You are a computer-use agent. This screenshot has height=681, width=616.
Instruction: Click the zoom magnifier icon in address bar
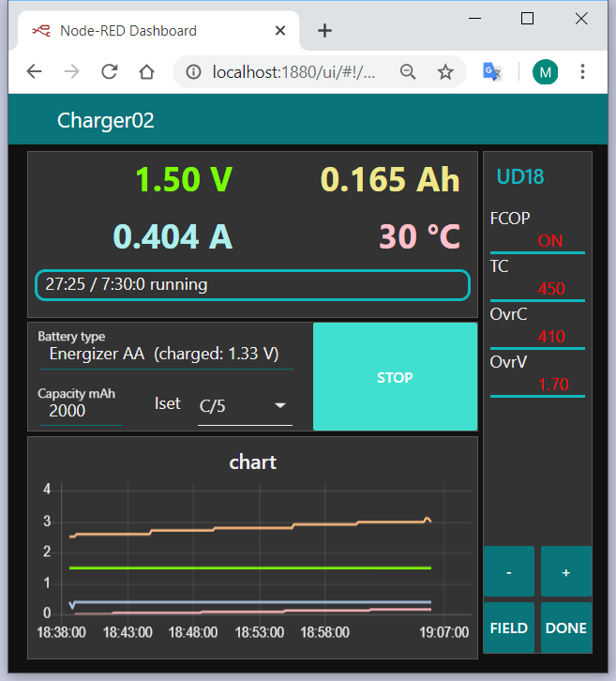(408, 72)
